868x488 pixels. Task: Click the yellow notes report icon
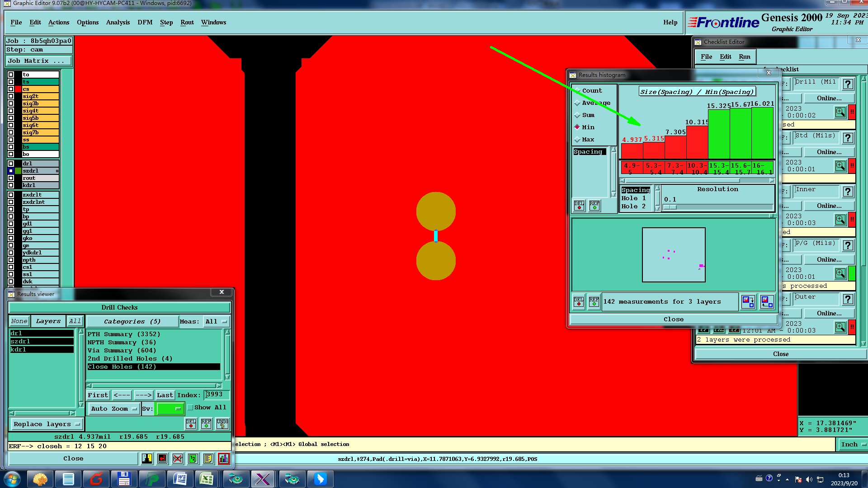(x=208, y=459)
